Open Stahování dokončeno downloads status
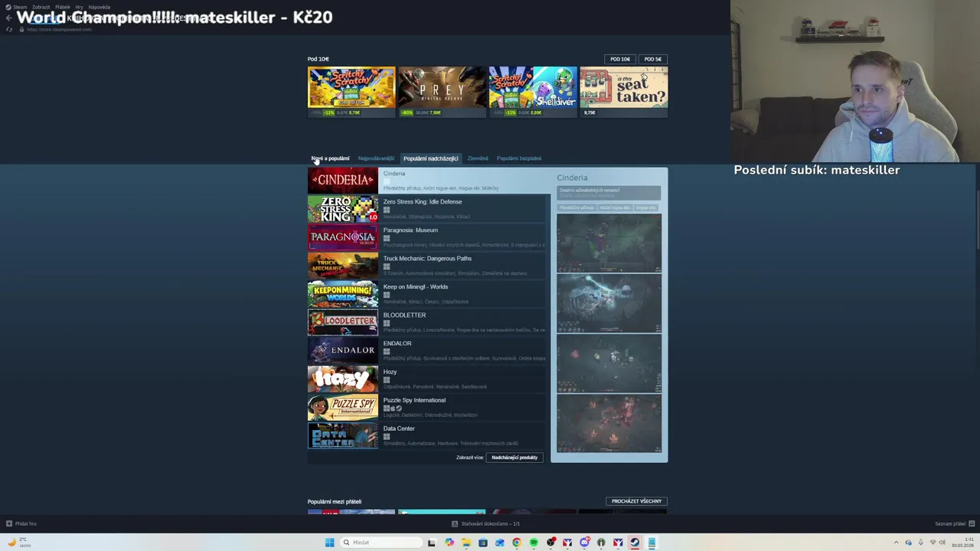Image resolution: width=980 pixels, height=551 pixels. click(485, 523)
